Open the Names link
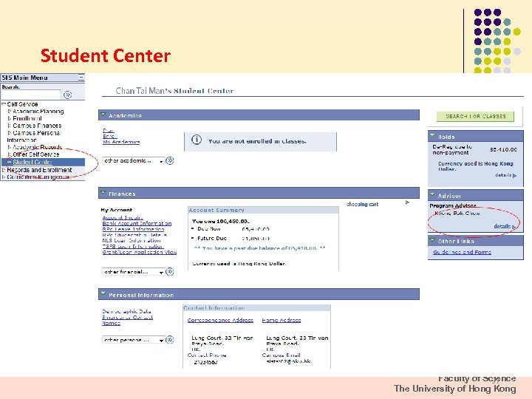 coord(112,323)
